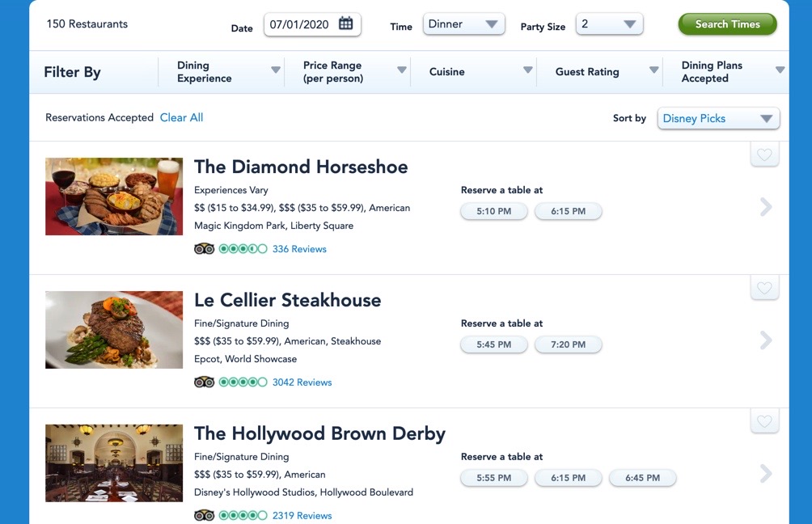
Task: Reserve Hollywood Brown Derby at 6:45 PM
Action: [x=642, y=478]
